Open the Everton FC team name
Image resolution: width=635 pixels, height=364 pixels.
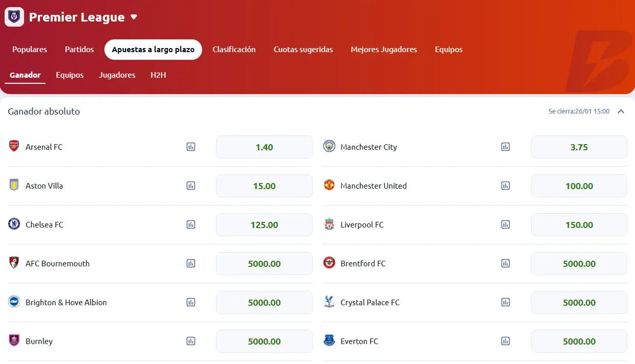(x=359, y=342)
